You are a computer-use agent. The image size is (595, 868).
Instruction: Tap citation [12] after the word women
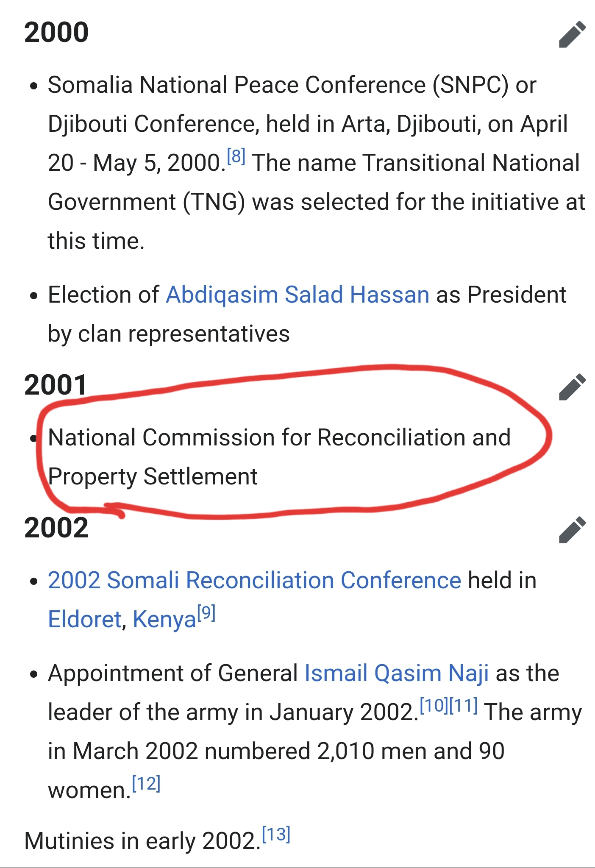pos(146,783)
